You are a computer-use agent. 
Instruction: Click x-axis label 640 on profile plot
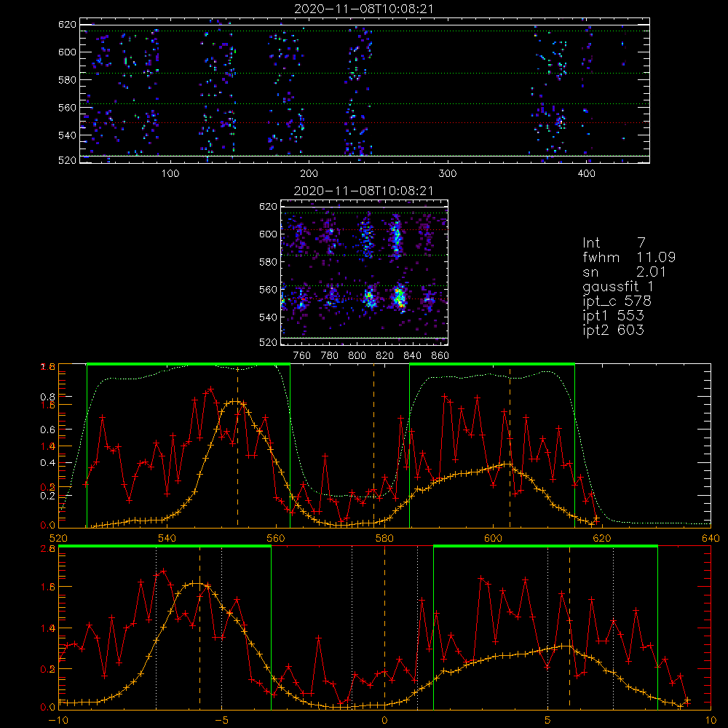[711, 539]
